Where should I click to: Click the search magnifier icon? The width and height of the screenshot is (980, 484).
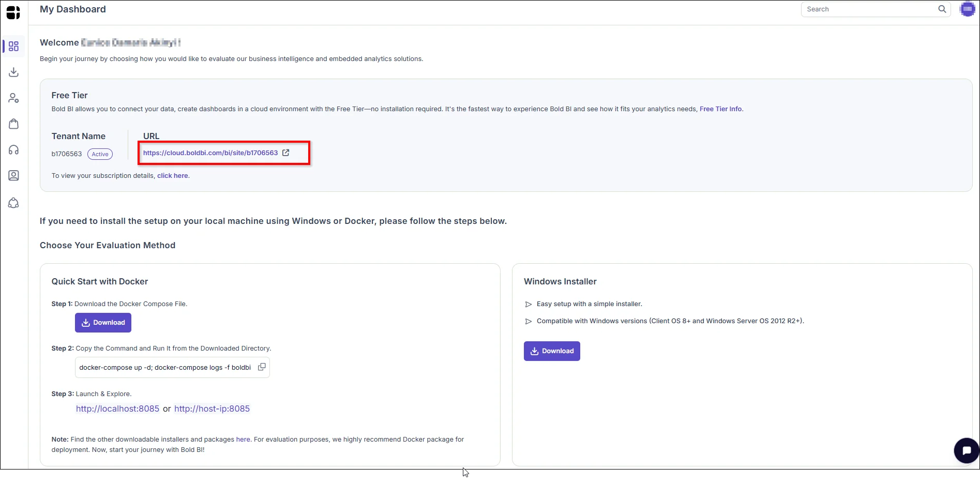pos(942,9)
